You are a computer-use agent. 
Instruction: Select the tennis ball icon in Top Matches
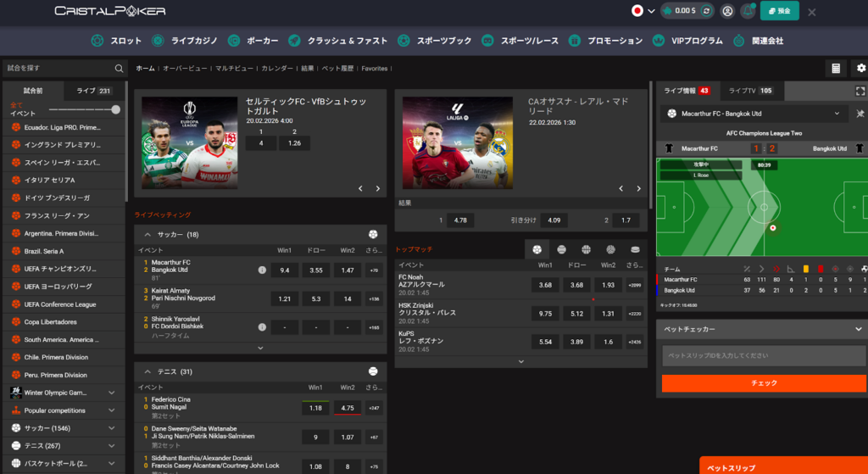point(561,250)
